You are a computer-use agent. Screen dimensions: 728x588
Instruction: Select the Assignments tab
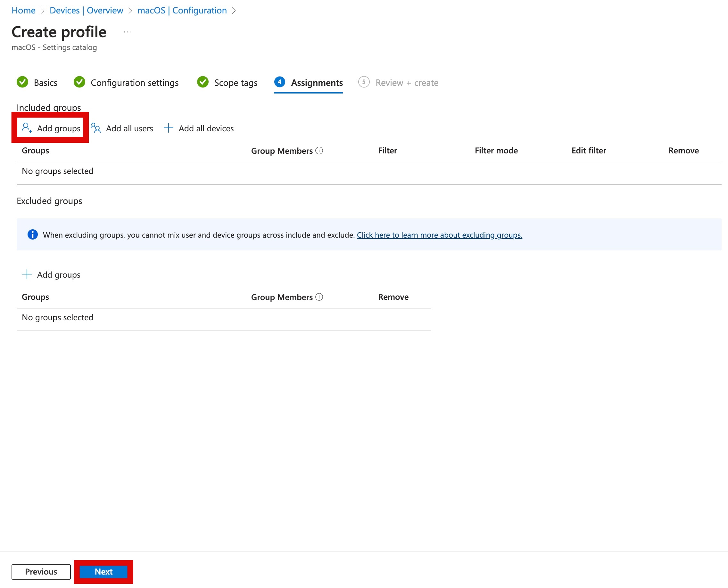[309, 83]
